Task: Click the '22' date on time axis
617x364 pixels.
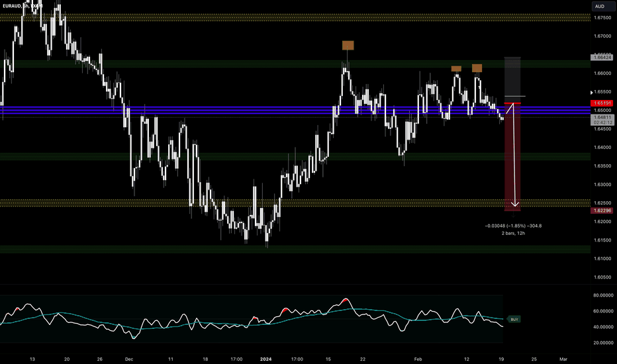Action: pyautogui.click(x=362, y=359)
